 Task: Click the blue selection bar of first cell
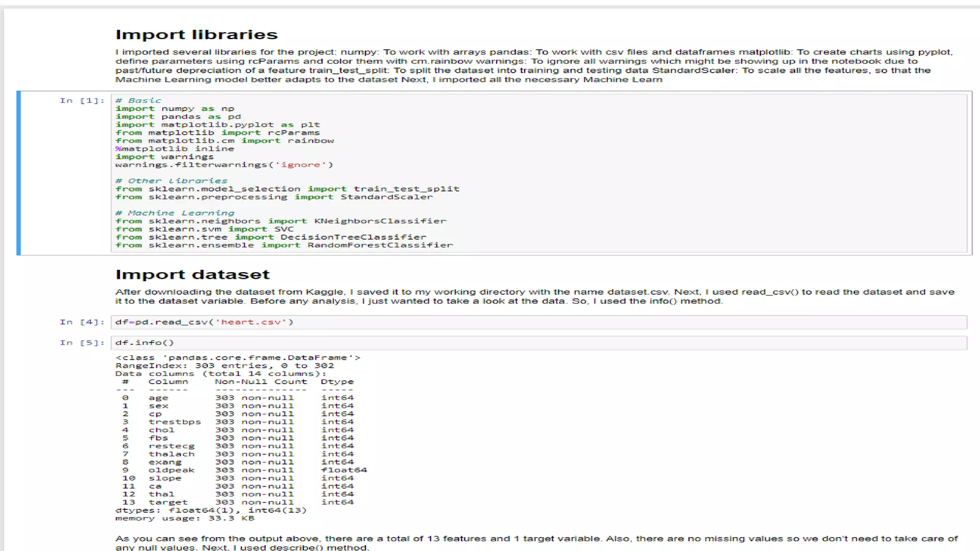click(19, 173)
